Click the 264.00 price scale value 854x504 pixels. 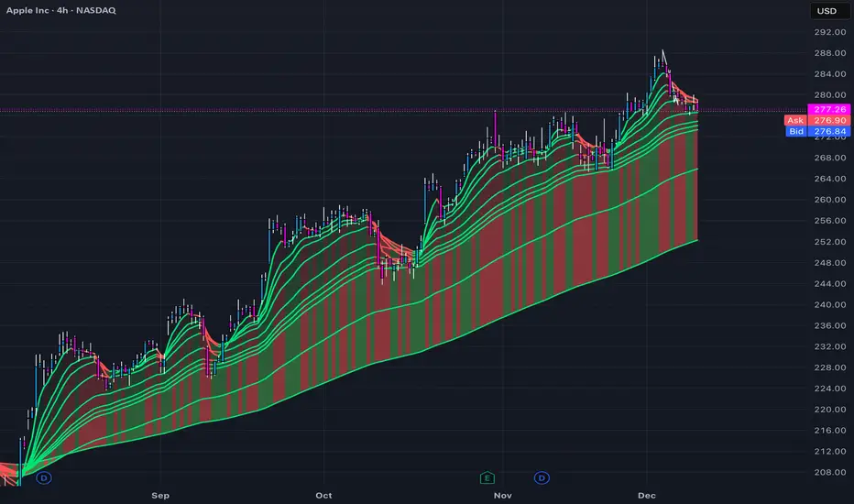[830, 179]
